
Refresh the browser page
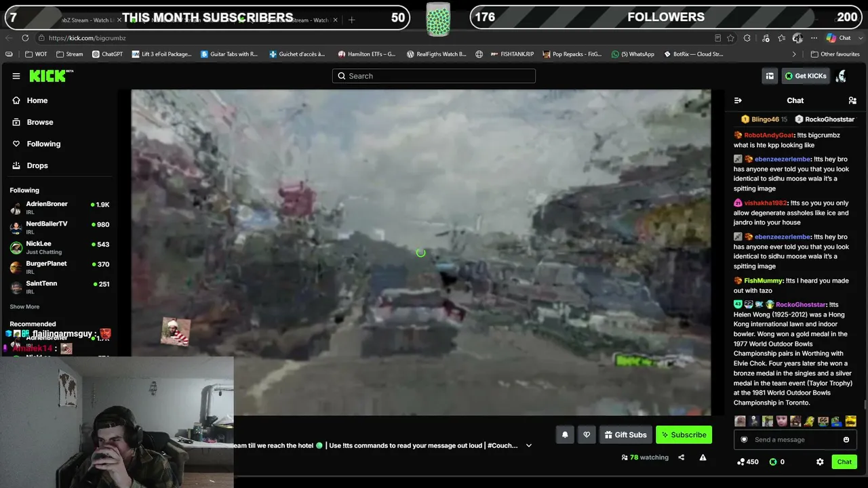point(25,38)
